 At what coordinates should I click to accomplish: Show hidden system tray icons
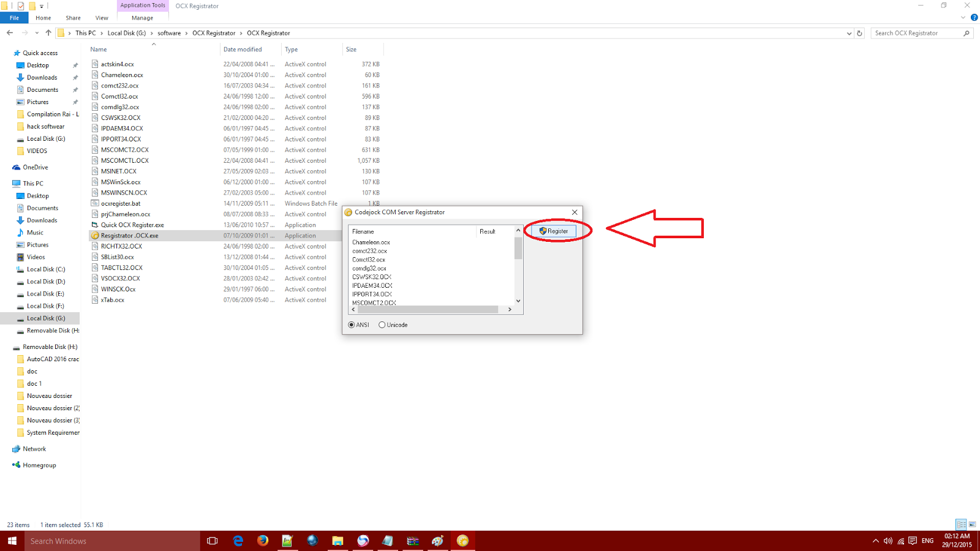[x=875, y=541]
